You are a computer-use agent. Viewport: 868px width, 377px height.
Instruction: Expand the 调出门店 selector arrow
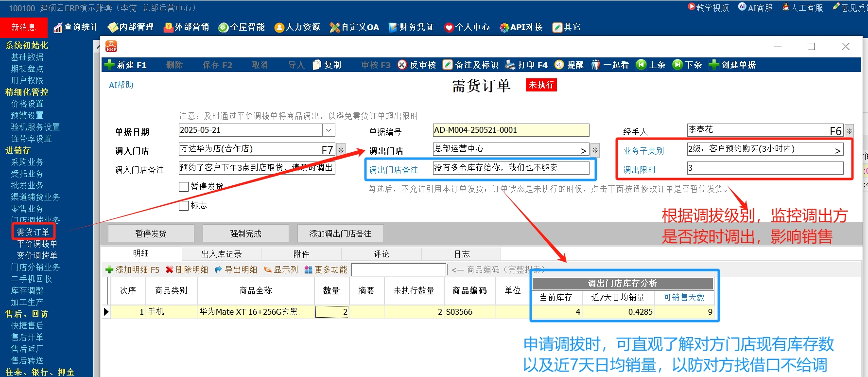(583, 150)
